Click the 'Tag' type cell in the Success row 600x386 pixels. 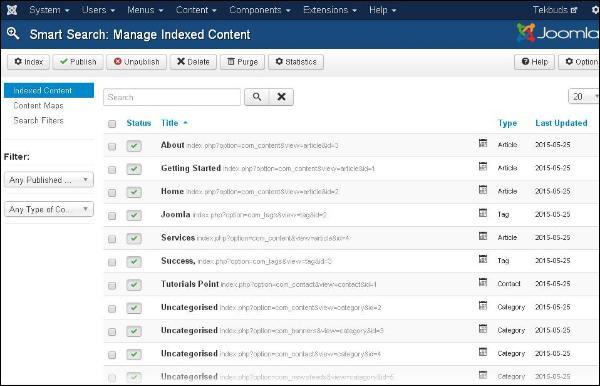click(503, 261)
